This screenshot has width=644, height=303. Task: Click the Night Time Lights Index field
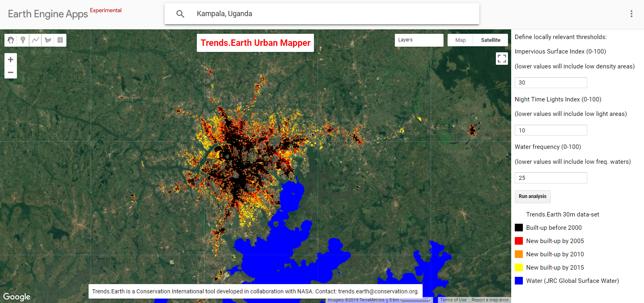click(x=551, y=130)
